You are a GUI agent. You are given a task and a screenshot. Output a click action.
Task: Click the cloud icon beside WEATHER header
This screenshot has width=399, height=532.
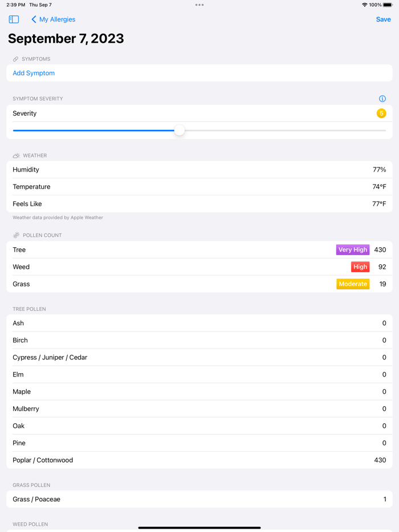pos(15,155)
